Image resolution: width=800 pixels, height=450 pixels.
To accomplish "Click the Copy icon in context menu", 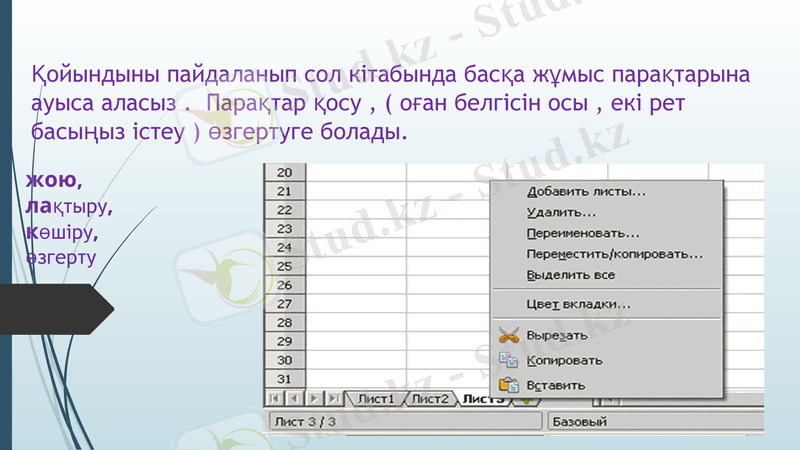I will (x=509, y=360).
